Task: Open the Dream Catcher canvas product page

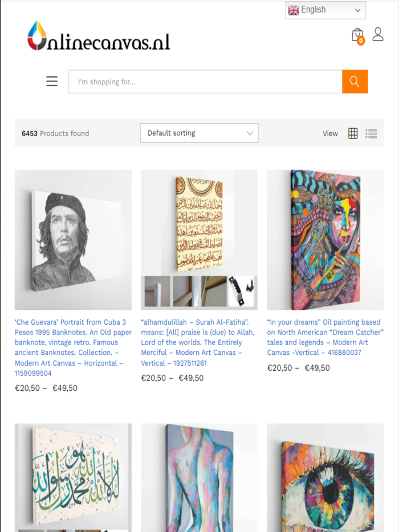Action: tap(324, 337)
